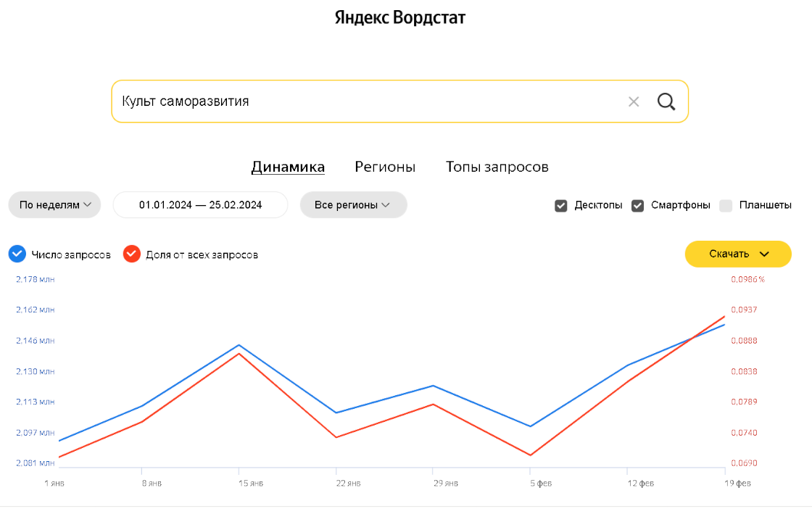This screenshot has width=812, height=522.
Task: Open the Топы запросов tab
Action: pos(497,167)
